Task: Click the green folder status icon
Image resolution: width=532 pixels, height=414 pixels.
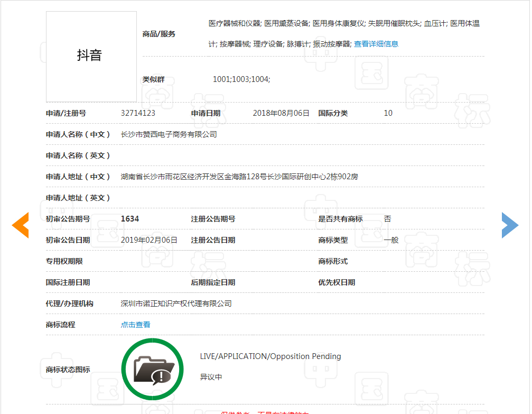Action: click(152, 369)
